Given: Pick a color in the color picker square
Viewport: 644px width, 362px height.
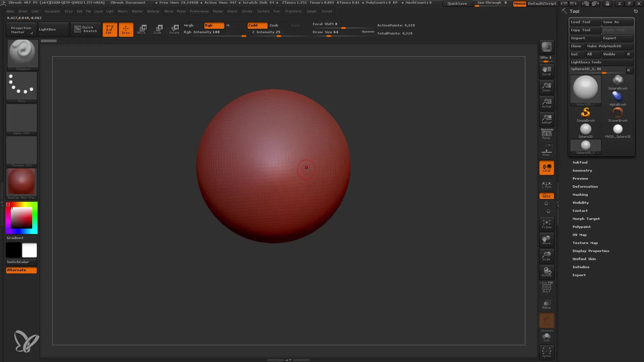Looking at the screenshot, I should point(21,218).
